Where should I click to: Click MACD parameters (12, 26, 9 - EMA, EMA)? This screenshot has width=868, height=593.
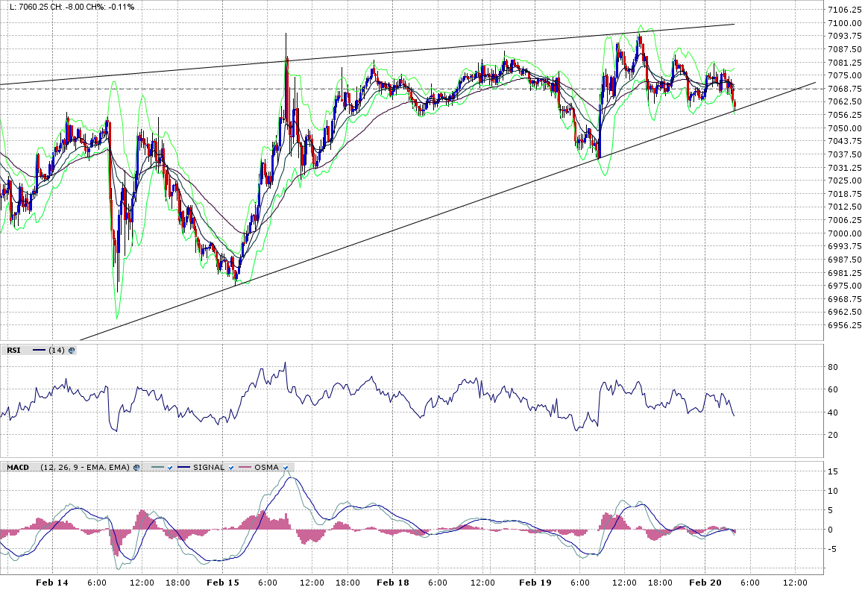[x=85, y=468]
